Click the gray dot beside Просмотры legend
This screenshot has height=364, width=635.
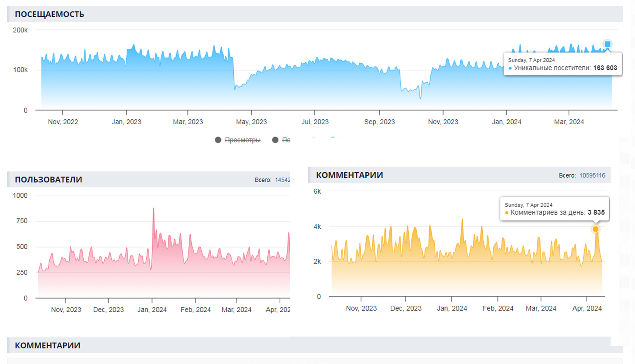point(218,140)
